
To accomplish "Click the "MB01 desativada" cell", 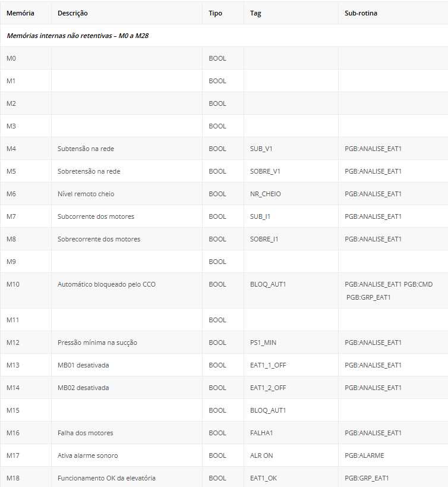I will click(x=83, y=365).
